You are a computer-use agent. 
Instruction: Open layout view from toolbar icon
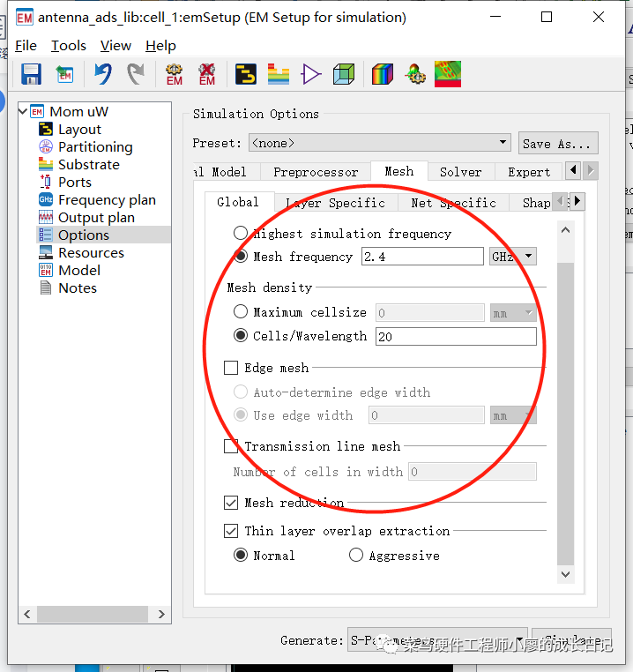(x=246, y=74)
